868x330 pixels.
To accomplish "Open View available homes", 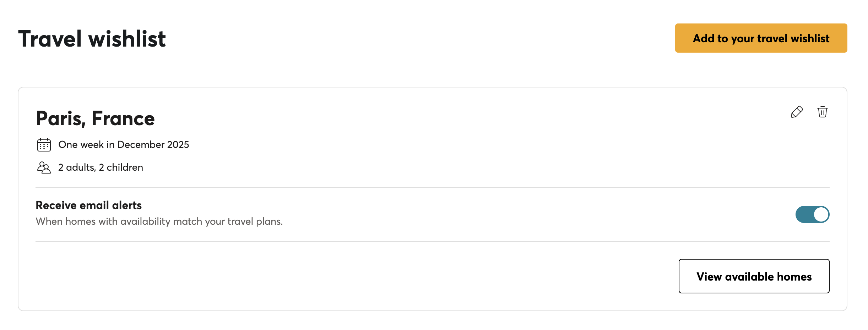I will coord(754,276).
